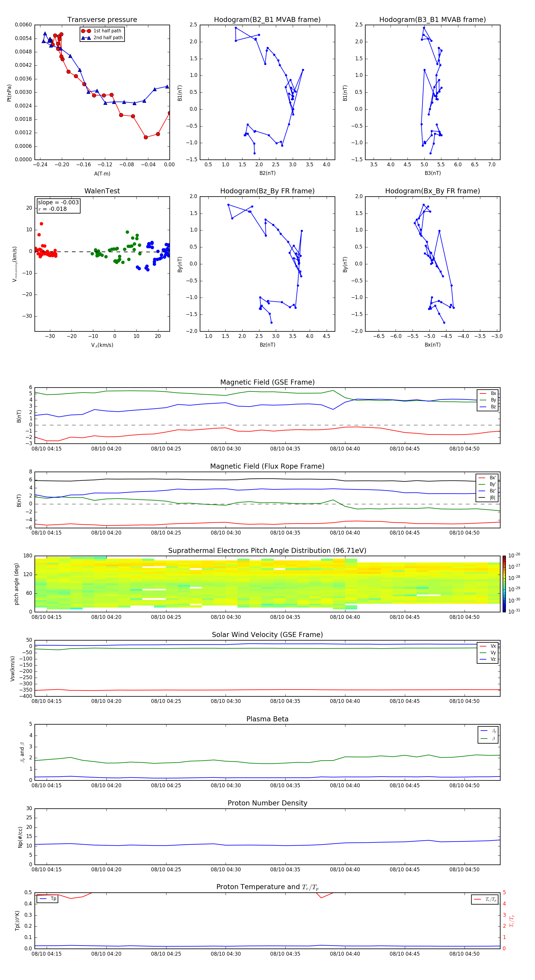The height and width of the screenshot is (980, 535).
Task: Select By entry in GSE field legend
Action: (488, 400)
